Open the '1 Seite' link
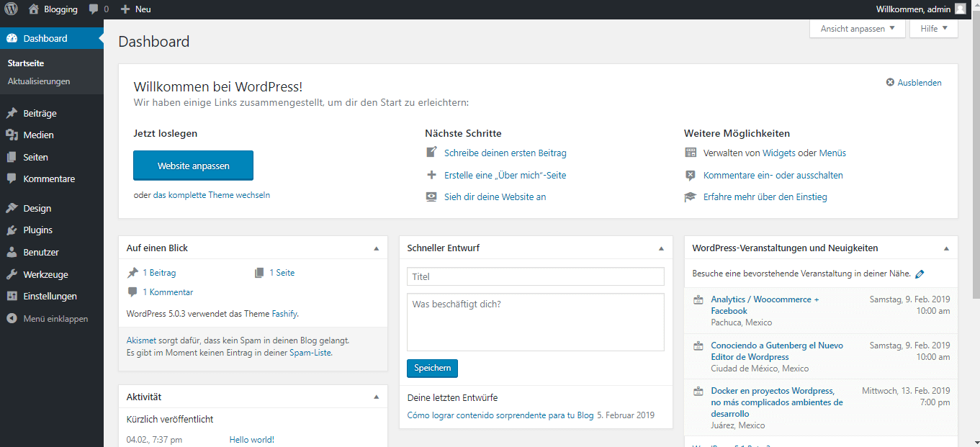The image size is (980, 447). click(282, 273)
